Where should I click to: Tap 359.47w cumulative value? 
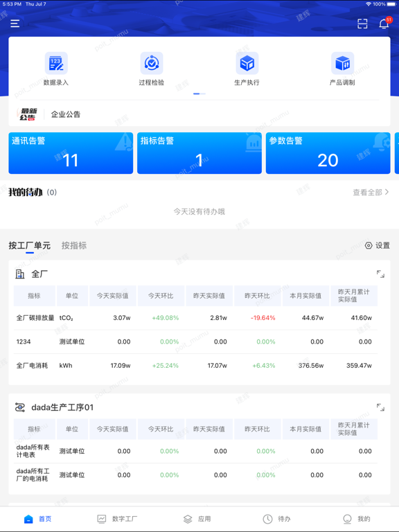tap(359, 366)
